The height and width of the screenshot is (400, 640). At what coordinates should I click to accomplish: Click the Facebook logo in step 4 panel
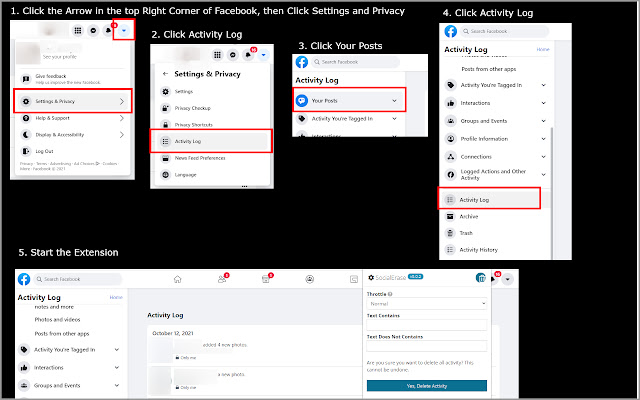pyautogui.click(x=451, y=31)
